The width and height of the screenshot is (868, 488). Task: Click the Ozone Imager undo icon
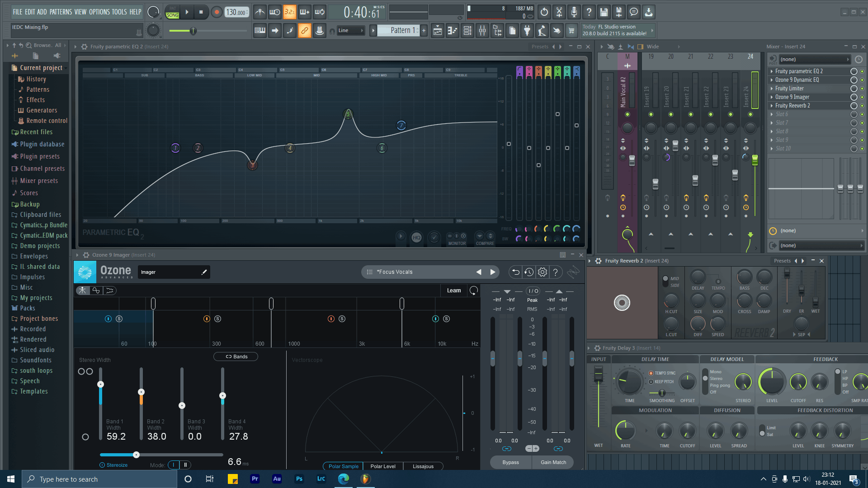pos(515,272)
